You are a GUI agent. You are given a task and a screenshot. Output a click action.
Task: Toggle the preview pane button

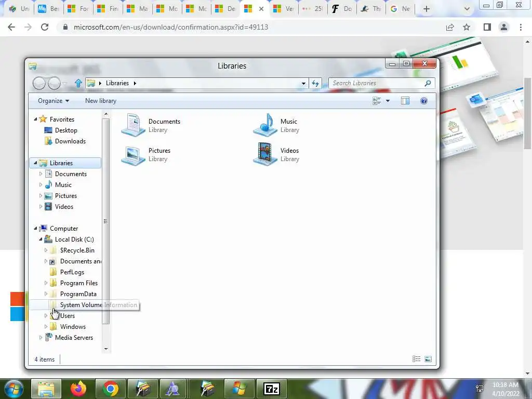pos(405,101)
